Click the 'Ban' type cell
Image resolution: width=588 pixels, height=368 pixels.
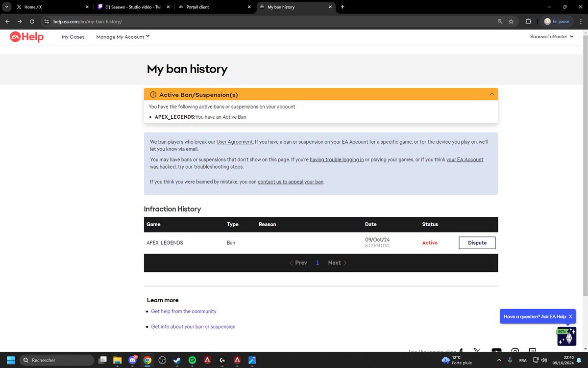pyautogui.click(x=231, y=243)
